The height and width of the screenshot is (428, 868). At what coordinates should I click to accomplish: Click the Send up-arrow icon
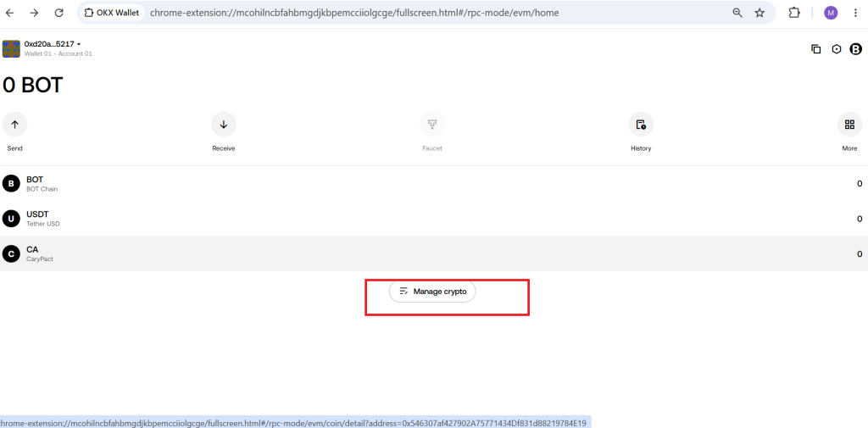coord(15,125)
